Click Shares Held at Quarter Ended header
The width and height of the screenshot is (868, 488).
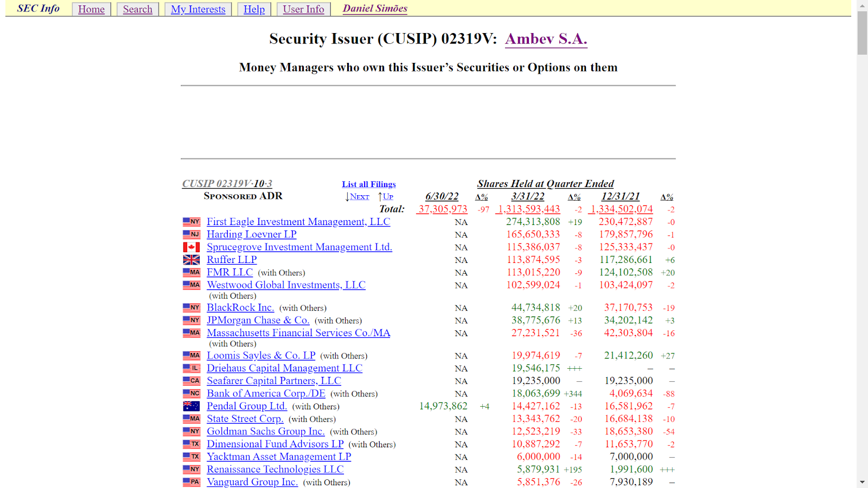click(x=545, y=184)
